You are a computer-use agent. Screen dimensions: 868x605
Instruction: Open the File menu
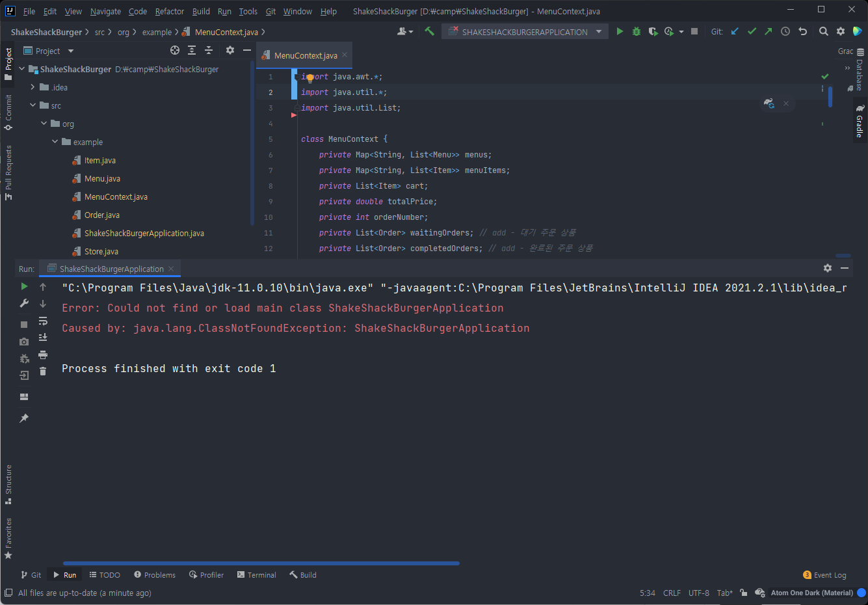coord(29,11)
